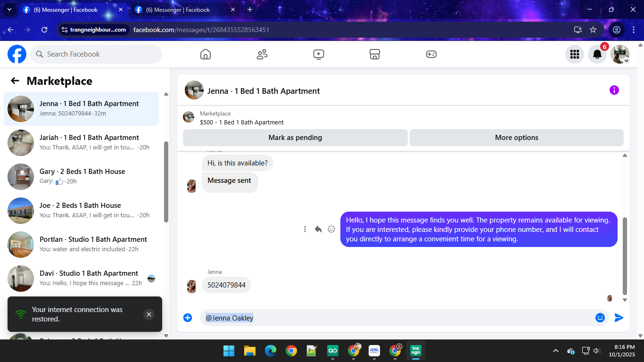Switch to the first Messenger tab
Viewport: 644px width, 362px height.
(72, 9)
